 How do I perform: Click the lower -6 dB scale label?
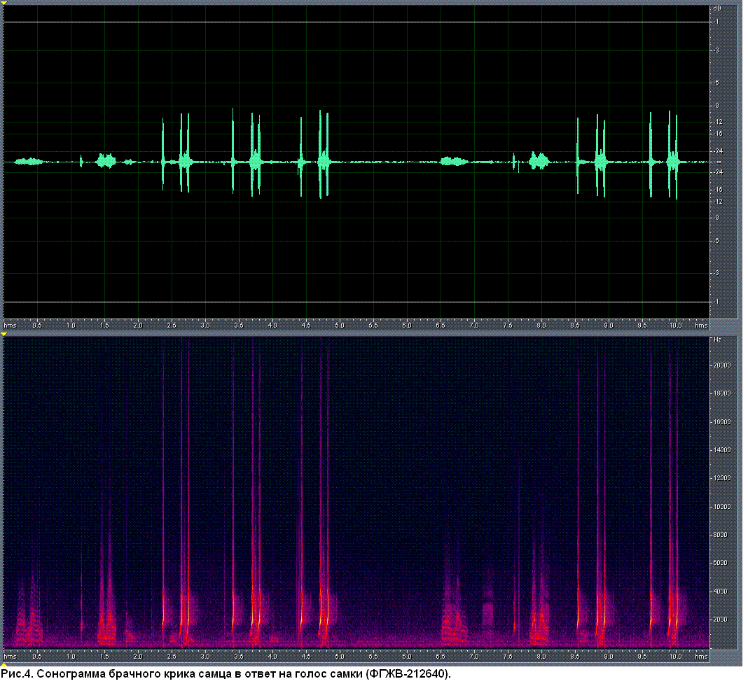(716, 241)
